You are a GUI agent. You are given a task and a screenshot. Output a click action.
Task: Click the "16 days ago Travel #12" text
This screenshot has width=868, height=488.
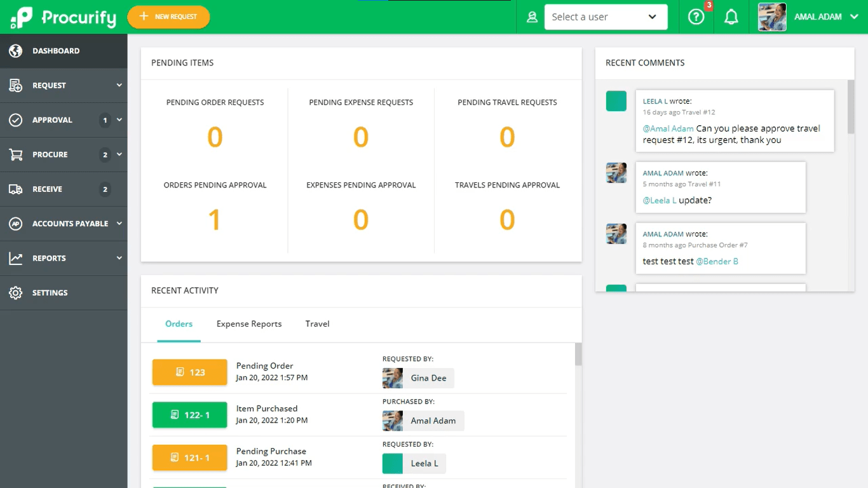point(679,112)
